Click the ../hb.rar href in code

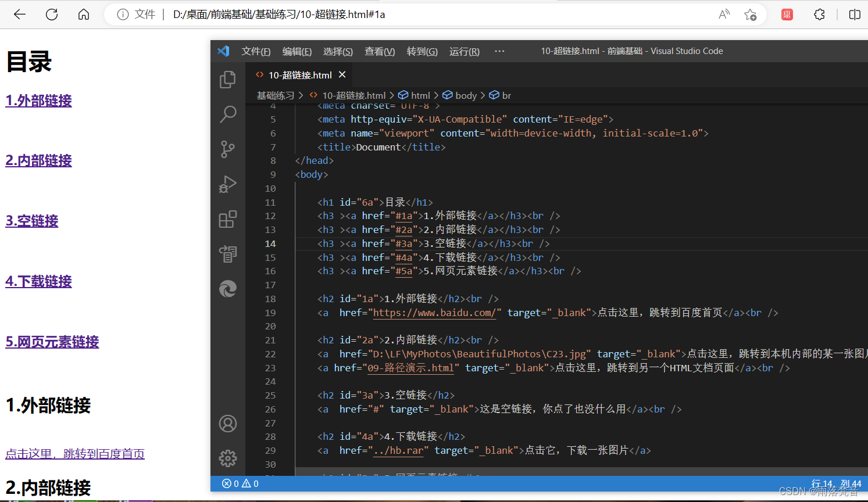coord(398,450)
